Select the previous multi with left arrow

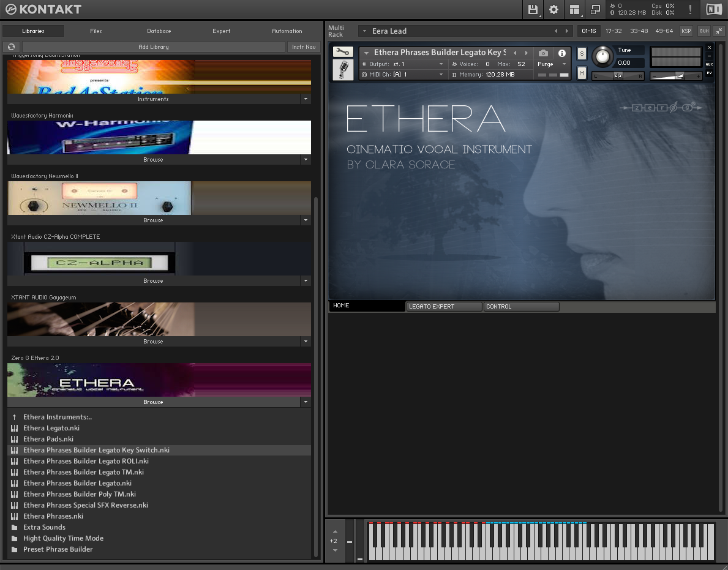point(556,31)
